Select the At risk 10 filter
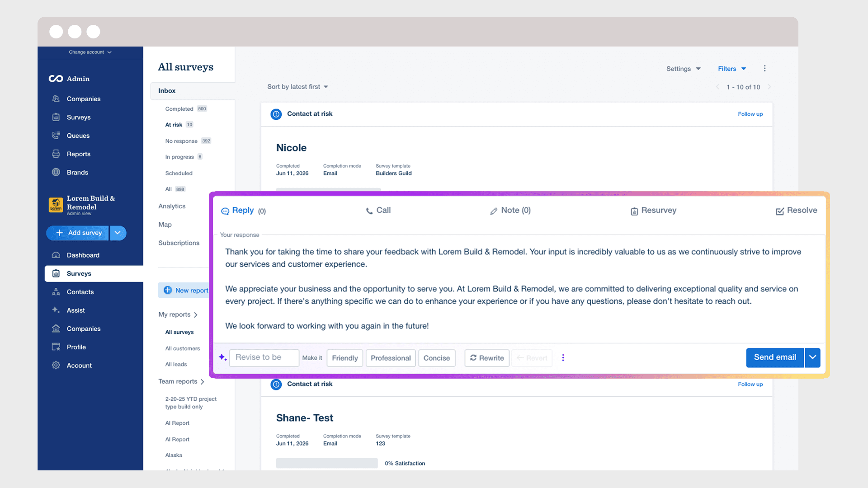 click(x=179, y=125)
